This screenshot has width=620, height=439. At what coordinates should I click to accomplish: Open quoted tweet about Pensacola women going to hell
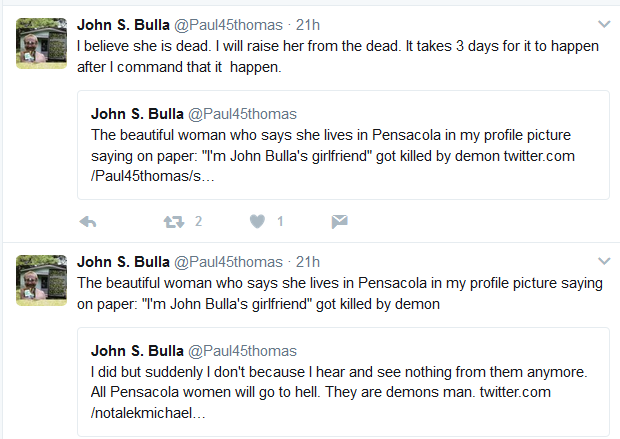click(343, 382)
